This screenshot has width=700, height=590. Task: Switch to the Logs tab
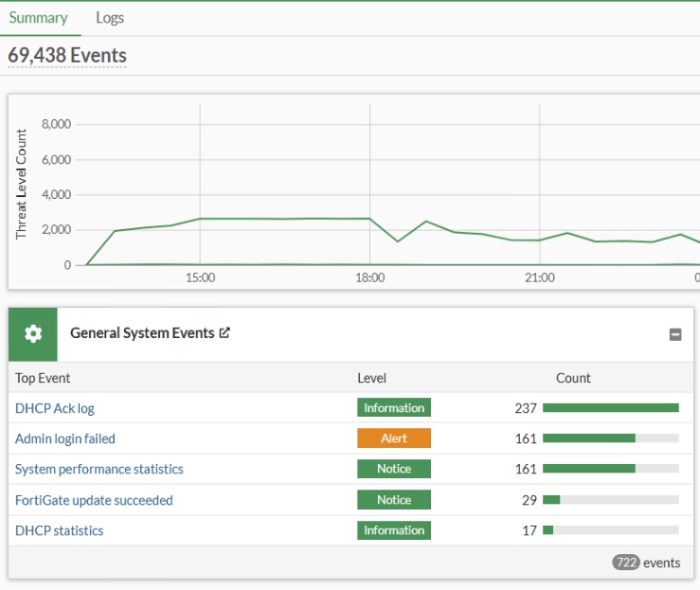pos(110,18)
